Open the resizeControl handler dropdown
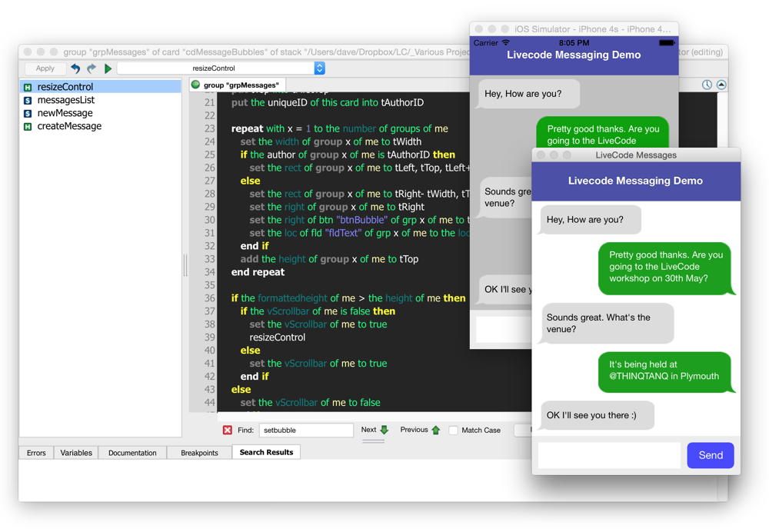769x532 pixels. (319, 68)
